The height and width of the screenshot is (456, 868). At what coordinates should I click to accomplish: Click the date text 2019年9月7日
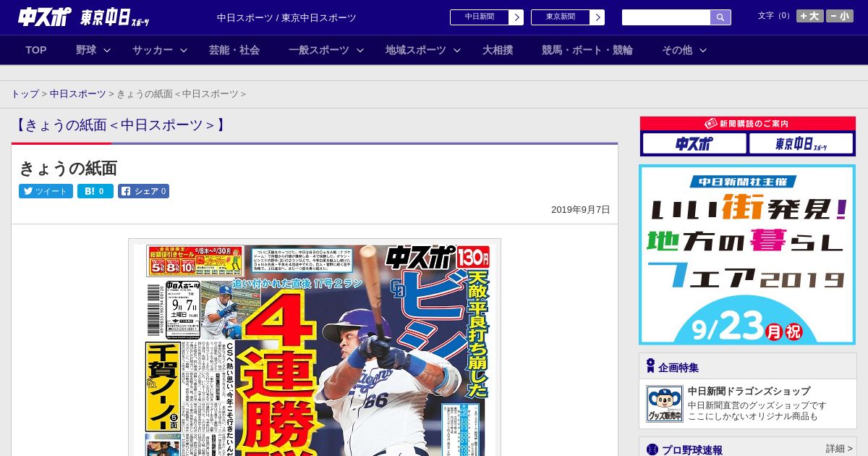[580, 210]
